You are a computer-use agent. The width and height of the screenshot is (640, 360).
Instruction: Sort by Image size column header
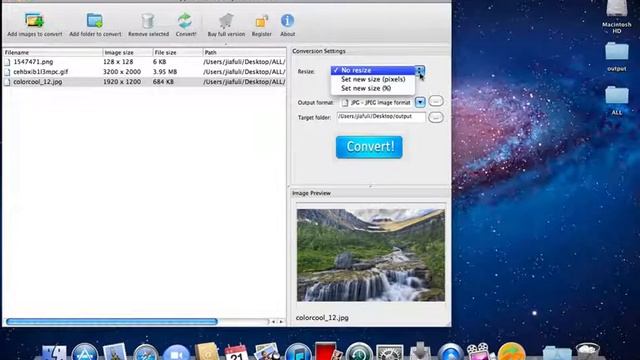(x=128, y=53)
